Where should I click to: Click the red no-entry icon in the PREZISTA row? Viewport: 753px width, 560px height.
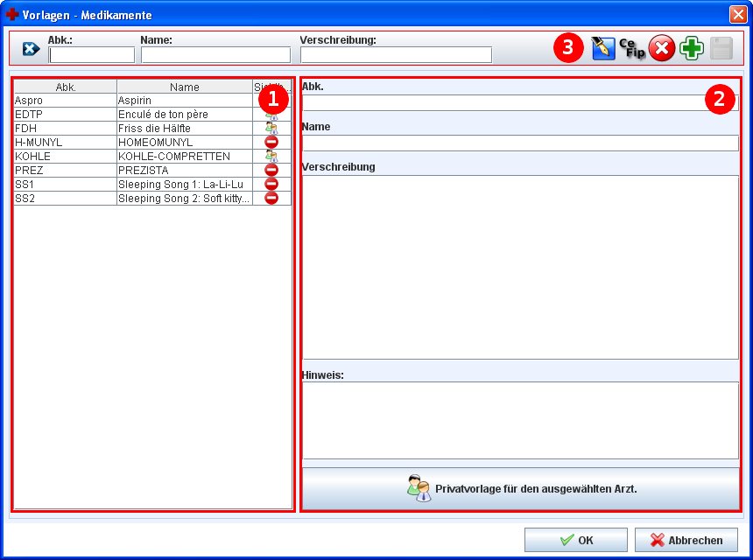[x=271, y=170]
